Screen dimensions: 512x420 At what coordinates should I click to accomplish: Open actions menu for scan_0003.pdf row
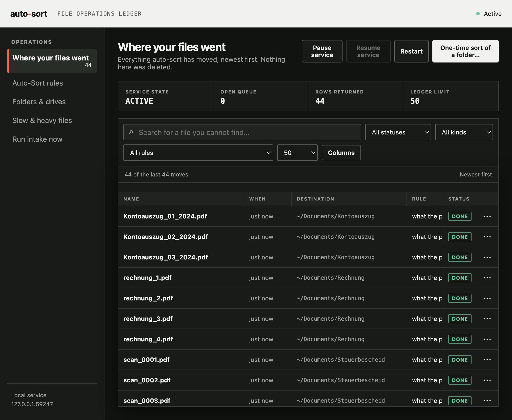(x=487, y=401)
